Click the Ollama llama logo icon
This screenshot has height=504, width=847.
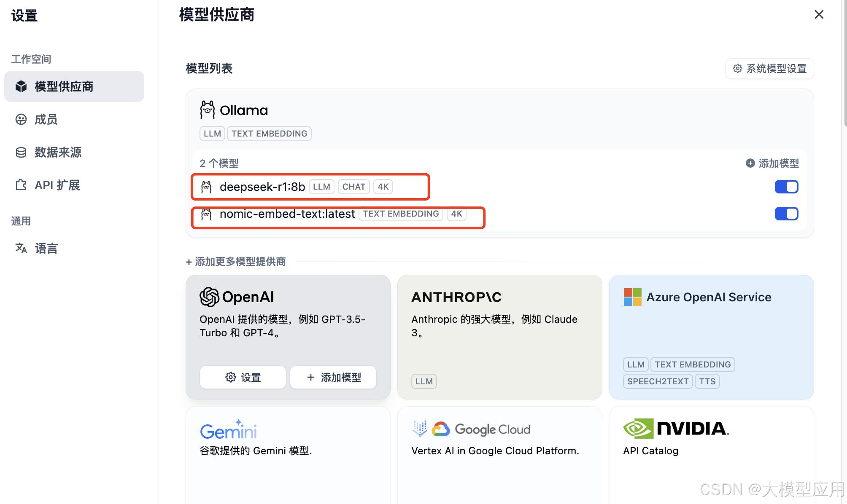[207, 110]
